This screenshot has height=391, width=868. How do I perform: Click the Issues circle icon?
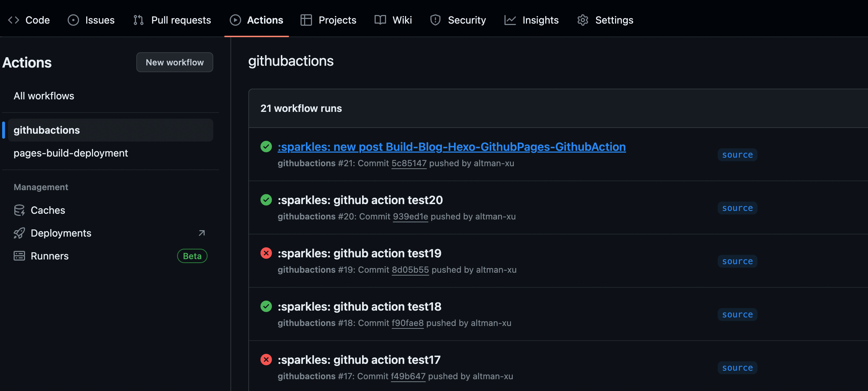coord(73,20)
